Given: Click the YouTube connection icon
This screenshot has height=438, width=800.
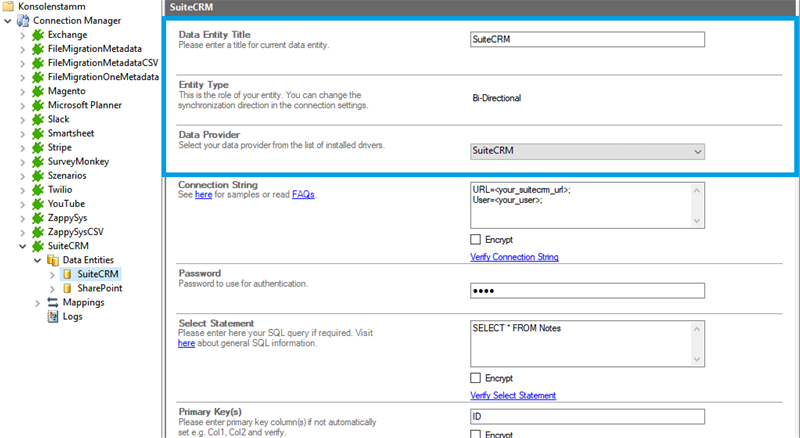Looking at the screenshot, I should (x=38, y=203).
